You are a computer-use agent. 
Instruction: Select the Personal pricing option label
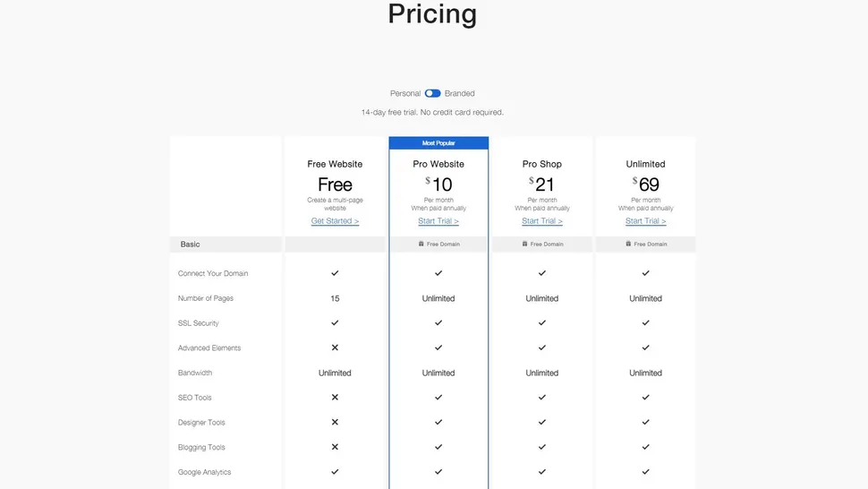pyautogui.click(x=404, y=93)
